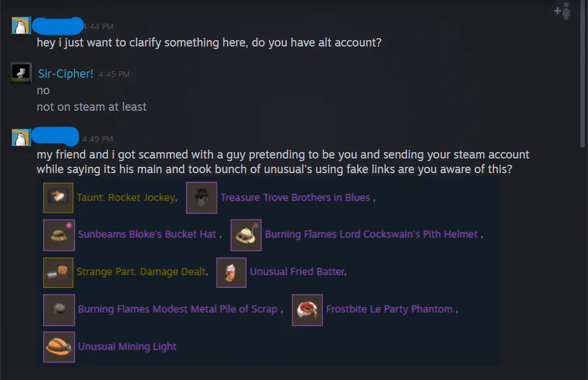Open Sunbeams Bloke's Bucket Hat text link
Screen dimensions: 588x380
[147, 234]
